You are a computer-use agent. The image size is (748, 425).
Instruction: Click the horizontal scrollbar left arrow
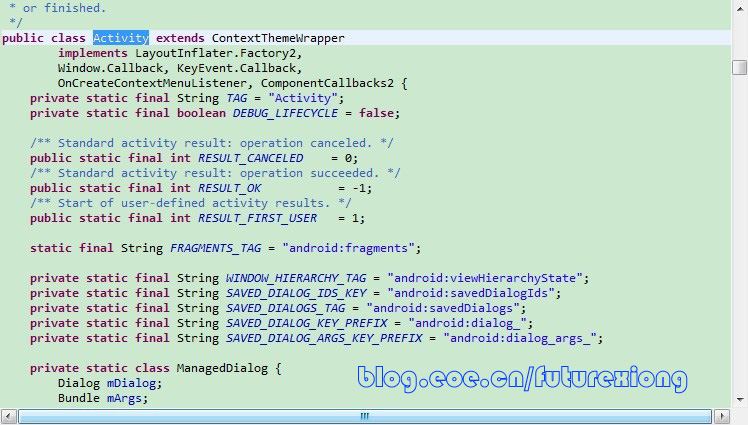8,416
